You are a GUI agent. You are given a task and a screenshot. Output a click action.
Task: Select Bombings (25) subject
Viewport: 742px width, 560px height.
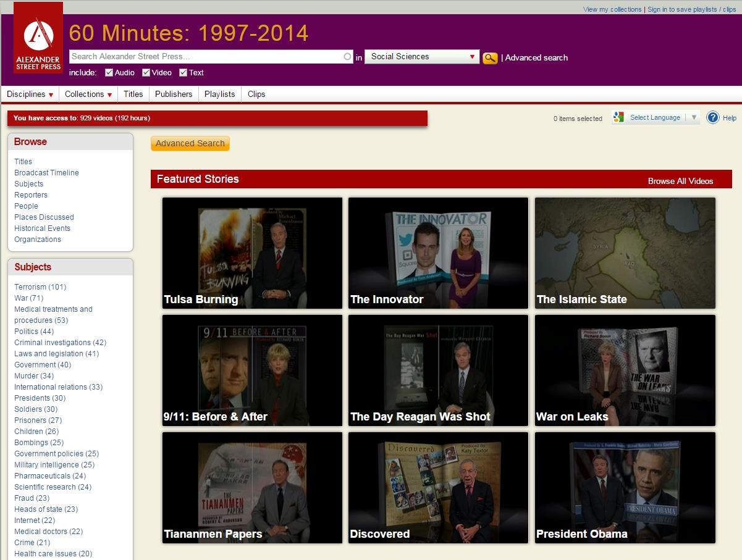pos(39,443)
